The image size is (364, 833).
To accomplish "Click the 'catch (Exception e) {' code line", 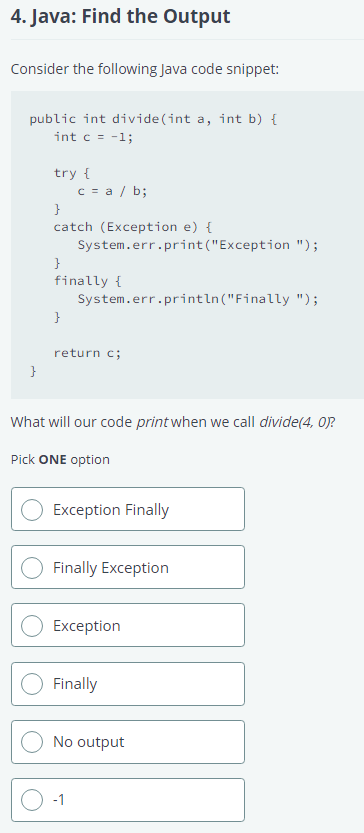I will pos(134,227).
